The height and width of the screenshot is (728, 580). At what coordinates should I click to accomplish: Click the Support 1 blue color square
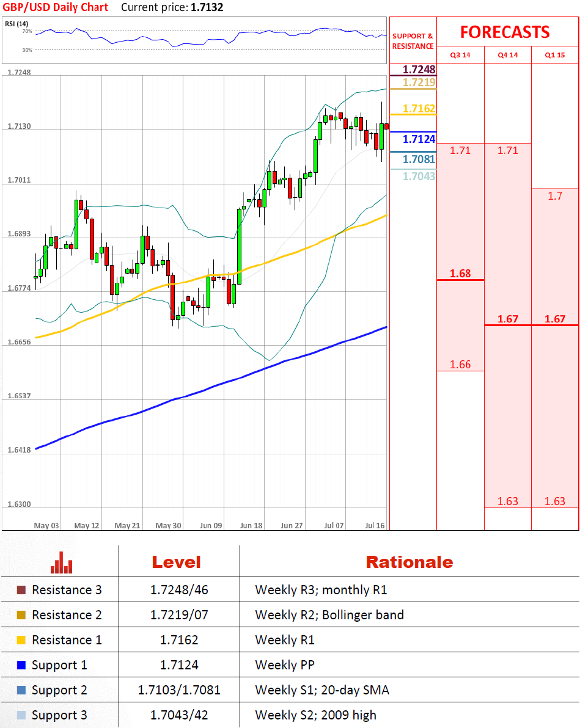[21, 665]
